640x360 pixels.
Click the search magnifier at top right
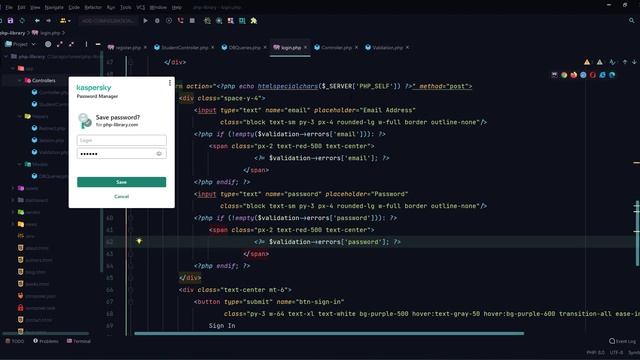tap(631, 20)
